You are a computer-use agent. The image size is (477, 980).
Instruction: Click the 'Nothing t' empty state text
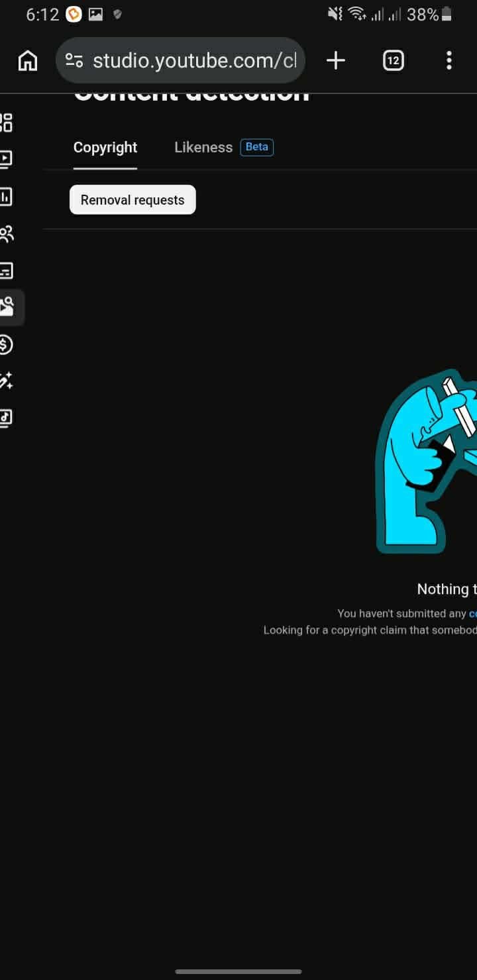(x=447, y=589)
